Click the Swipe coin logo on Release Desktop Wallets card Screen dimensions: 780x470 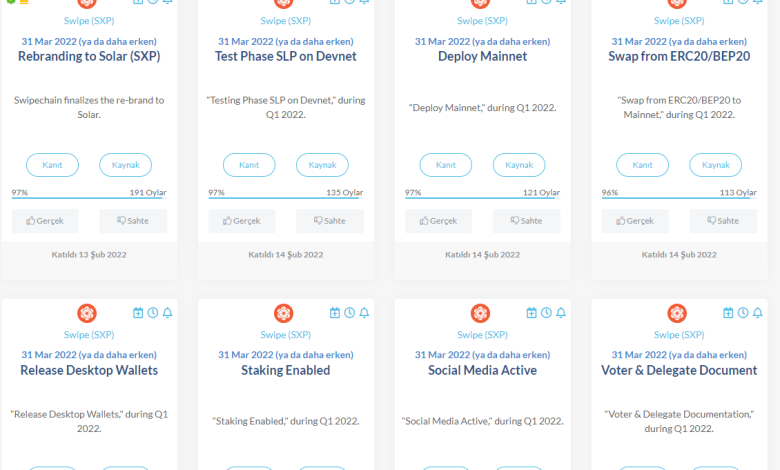[x=88, y=313]
